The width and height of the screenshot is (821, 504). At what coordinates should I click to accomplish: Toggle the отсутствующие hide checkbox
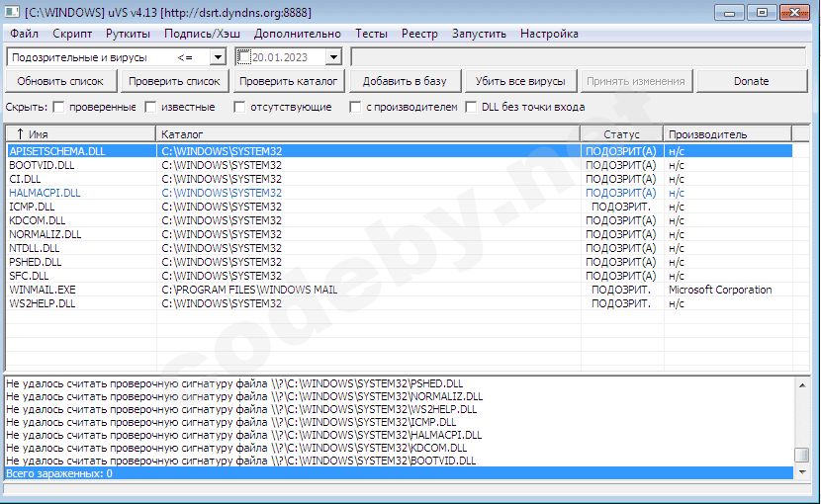tap(239, 107)
